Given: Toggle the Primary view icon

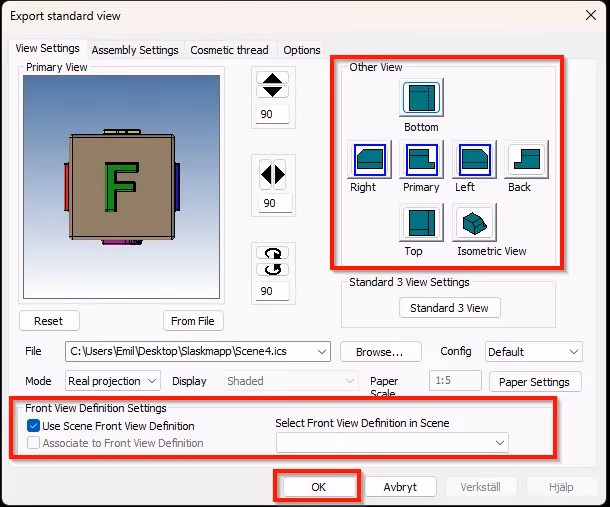Looking at the screenshot, I should tap(421, 160).
